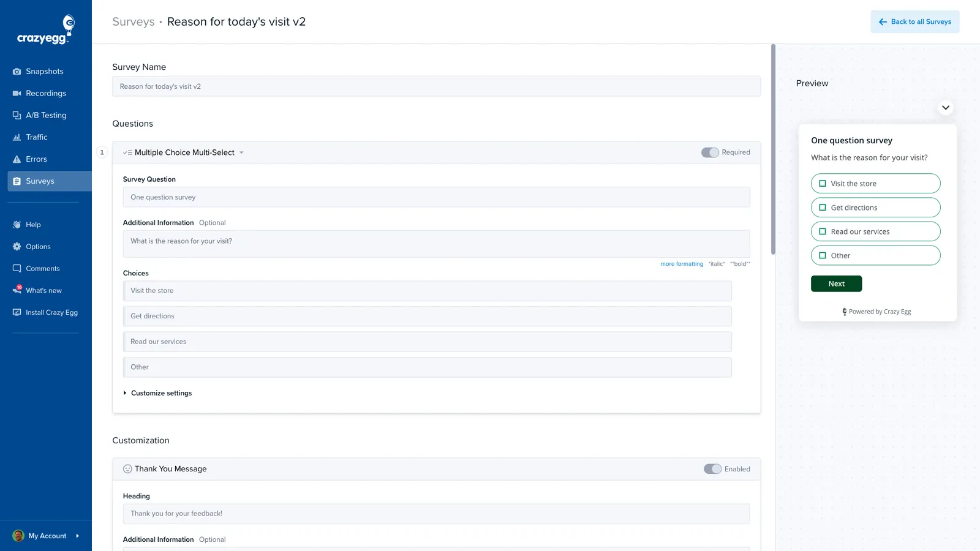
Task: Click the Crazy Egg logo
Action: pos(46,29)
